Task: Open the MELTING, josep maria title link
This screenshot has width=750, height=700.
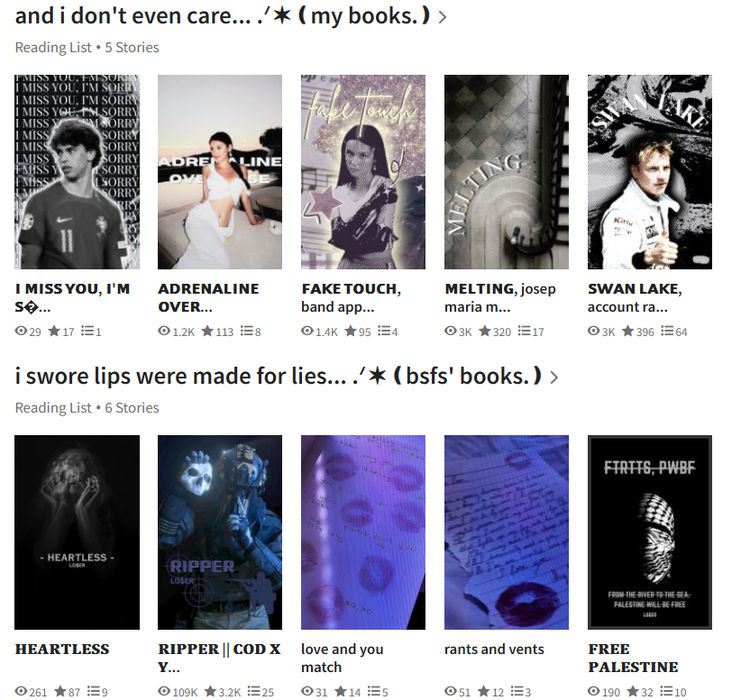Action: click(499, 297)
